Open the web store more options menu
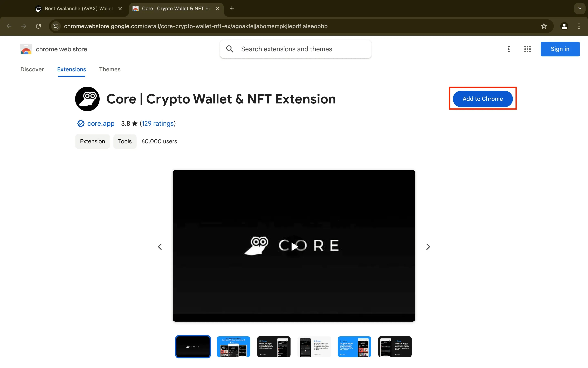Screen dimensions: 588x368 click(x=509, y=49)
